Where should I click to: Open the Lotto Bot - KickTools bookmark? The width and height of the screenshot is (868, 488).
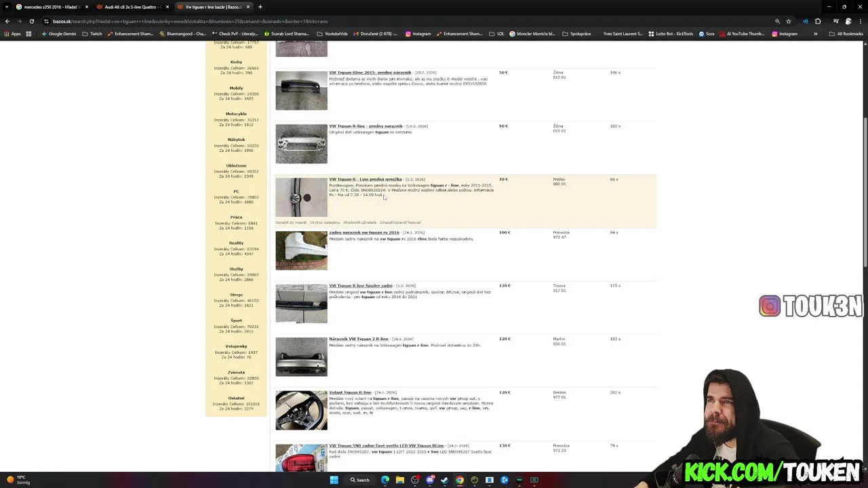(670, 34)
